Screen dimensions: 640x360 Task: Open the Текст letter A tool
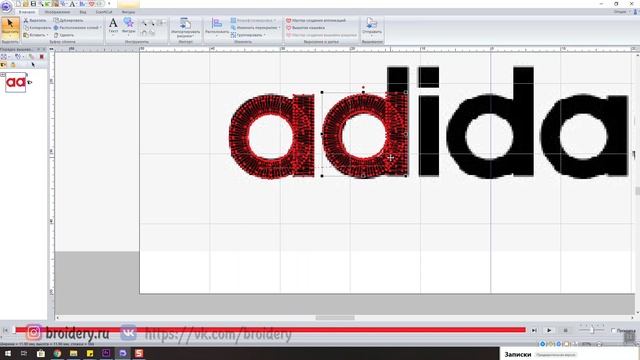[113, 25]
